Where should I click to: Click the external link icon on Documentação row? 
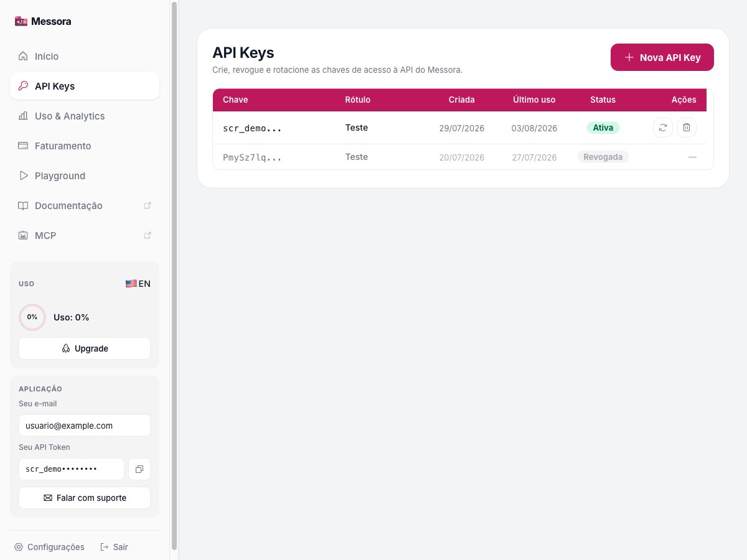coord(148,205)
